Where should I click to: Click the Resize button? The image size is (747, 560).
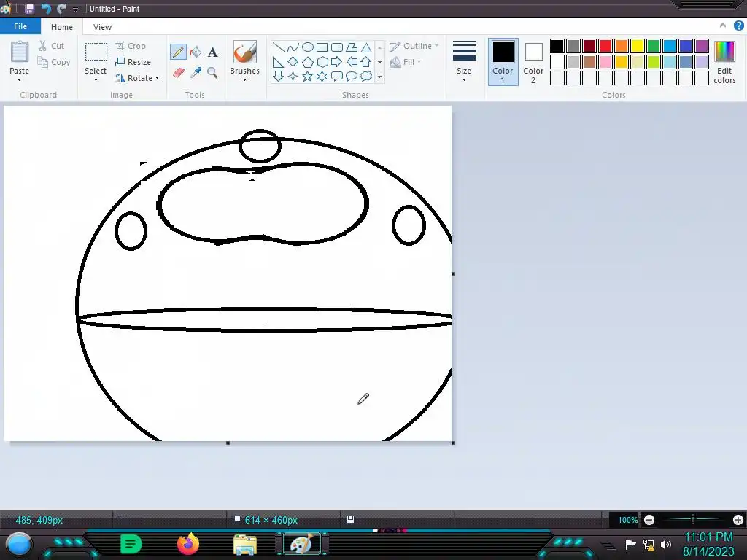point(133,62)
